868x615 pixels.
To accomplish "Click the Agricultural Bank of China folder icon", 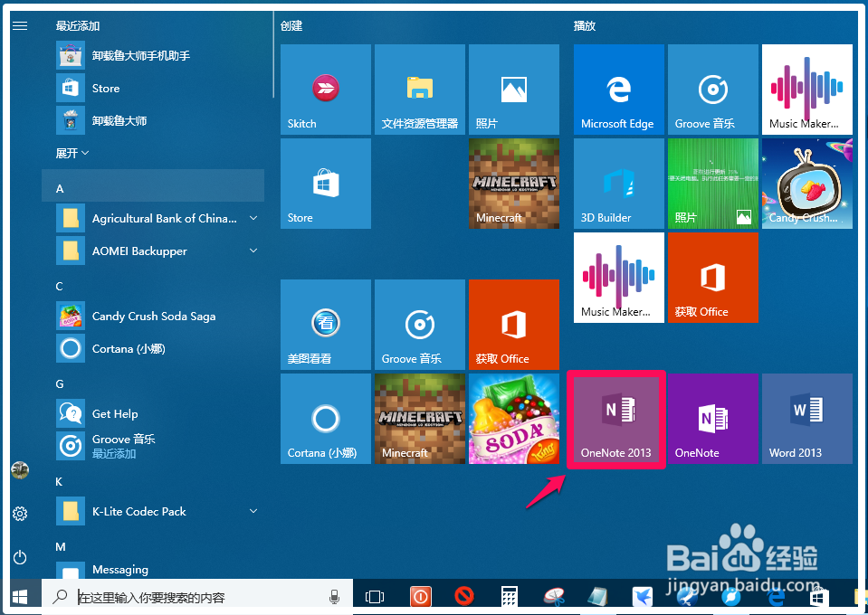I will tap(71, 218).
